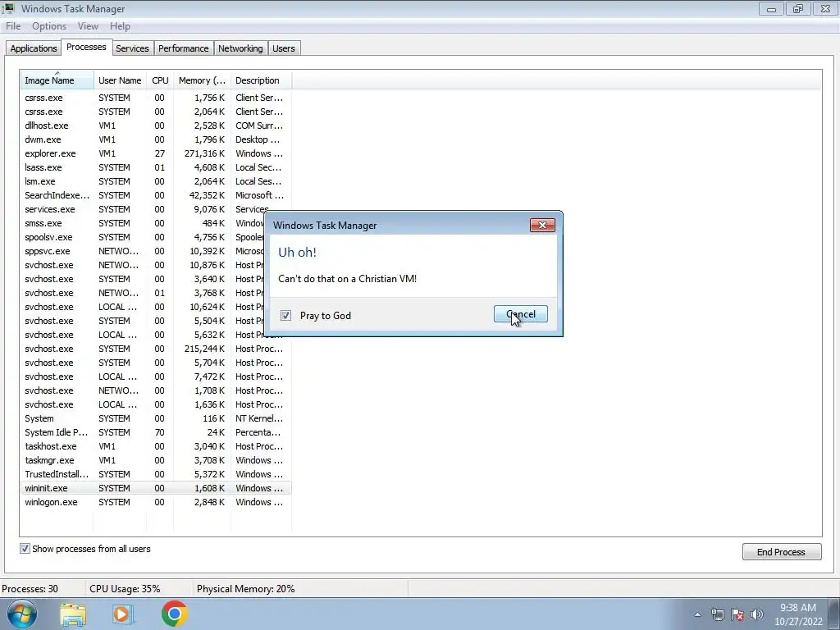
Task: Sort by Image Name column header
Action: tap(57, 80)
